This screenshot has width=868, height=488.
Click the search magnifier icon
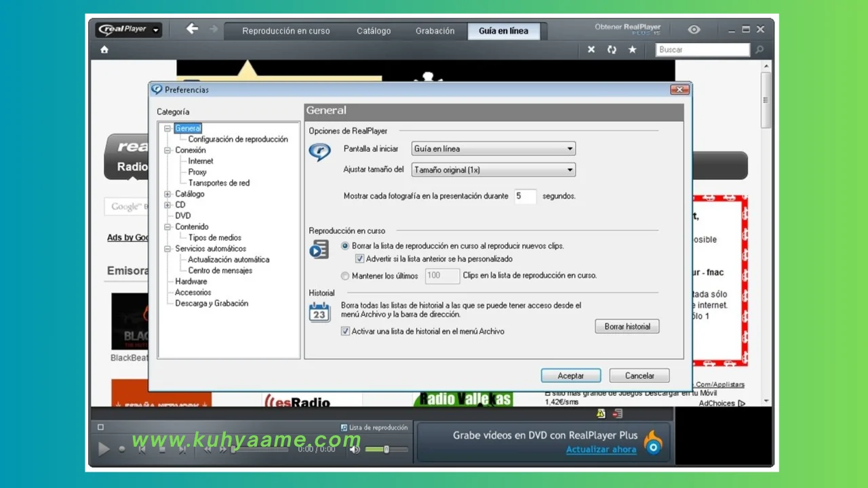point(759,49)
